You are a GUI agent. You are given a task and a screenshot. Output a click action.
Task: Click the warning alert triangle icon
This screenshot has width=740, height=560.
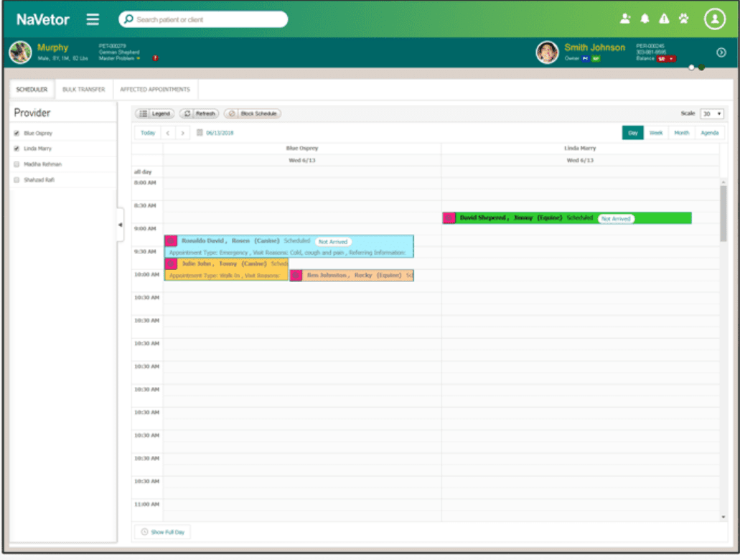[x=664, y=19]
